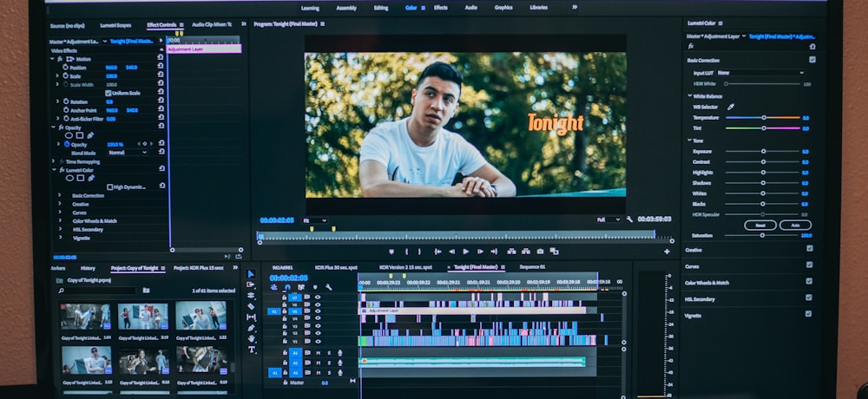Create ellipse mask under Opacity

pos(69,135)
